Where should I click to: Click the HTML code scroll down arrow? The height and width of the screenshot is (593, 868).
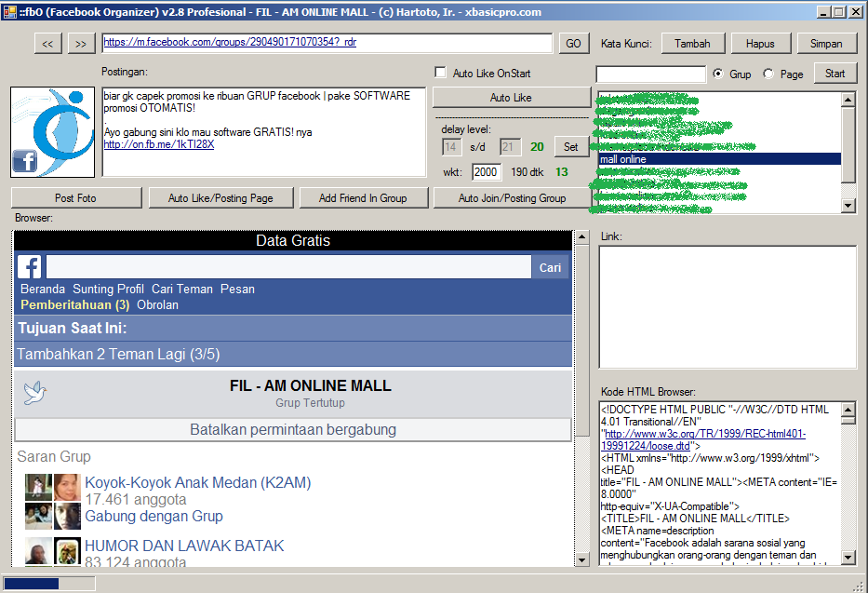[848, 557]
